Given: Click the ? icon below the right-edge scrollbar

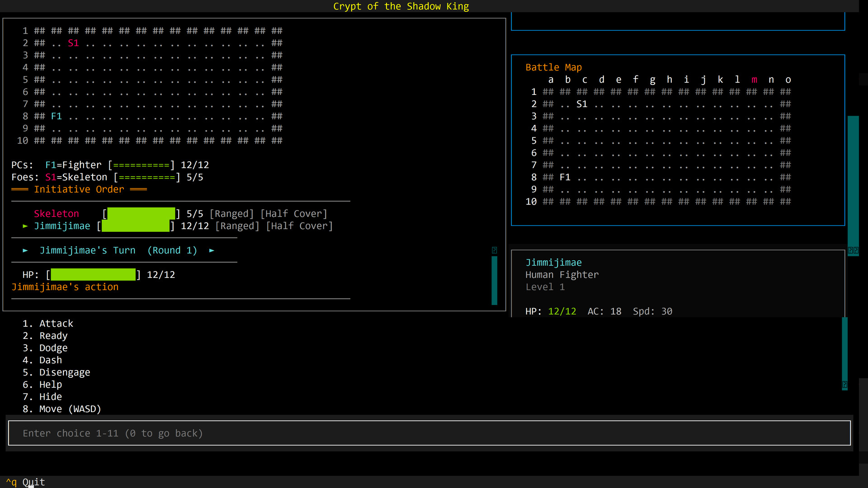Looking at the screenshot, I should coord(845,385).
